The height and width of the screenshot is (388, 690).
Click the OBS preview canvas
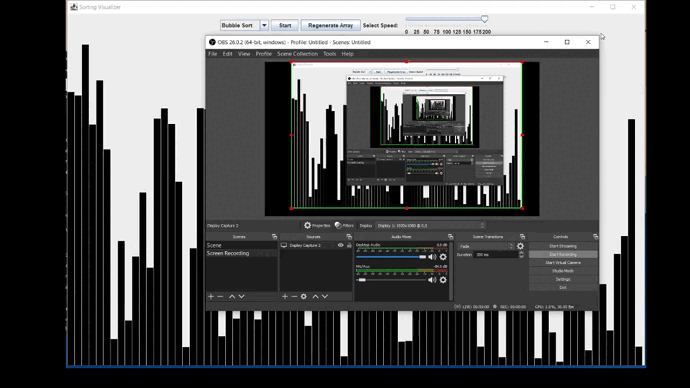pos(402,139)
